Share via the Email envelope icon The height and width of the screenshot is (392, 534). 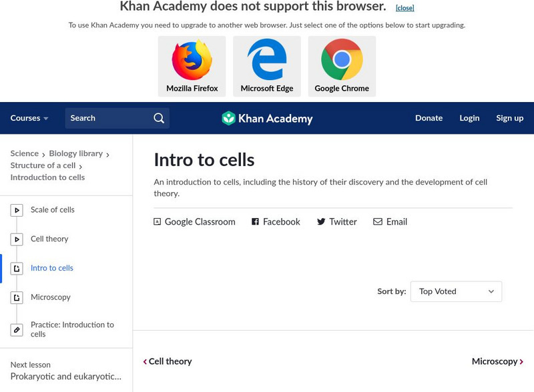[378, 222]
